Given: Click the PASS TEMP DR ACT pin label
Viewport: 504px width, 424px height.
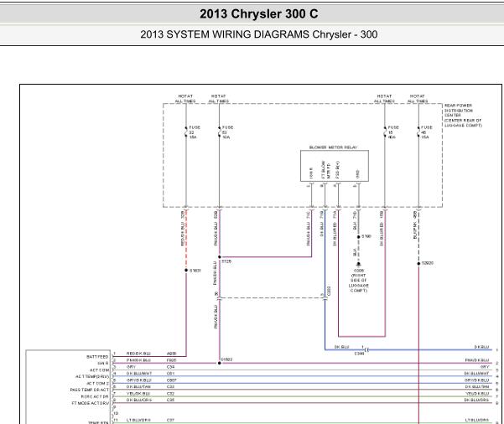Looking at the screenshot, I should [x=90, y=390].
